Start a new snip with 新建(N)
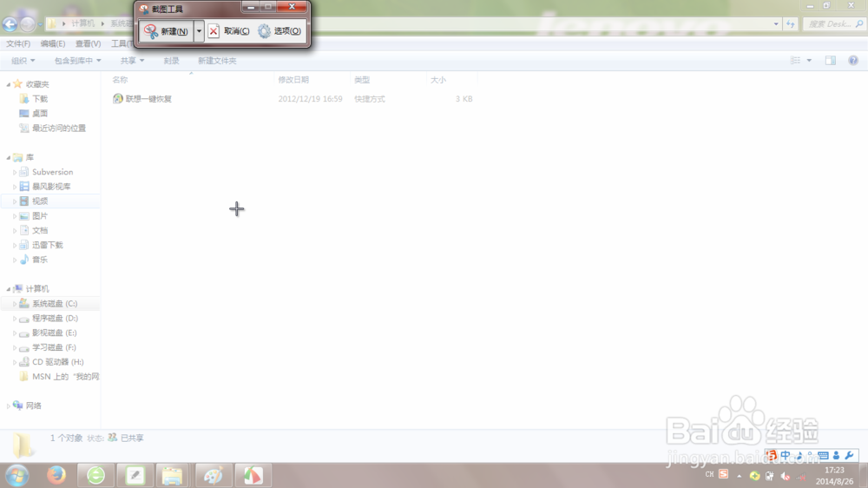Viewport: 868px width, 488px height. coord(166,31)
